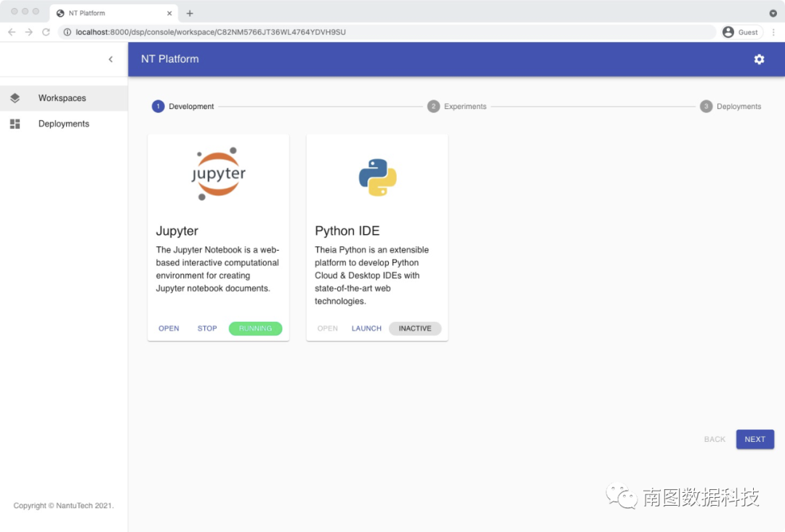Click the Python IDE card title
This screenshot has height=532, width=785.
[347, 230]
